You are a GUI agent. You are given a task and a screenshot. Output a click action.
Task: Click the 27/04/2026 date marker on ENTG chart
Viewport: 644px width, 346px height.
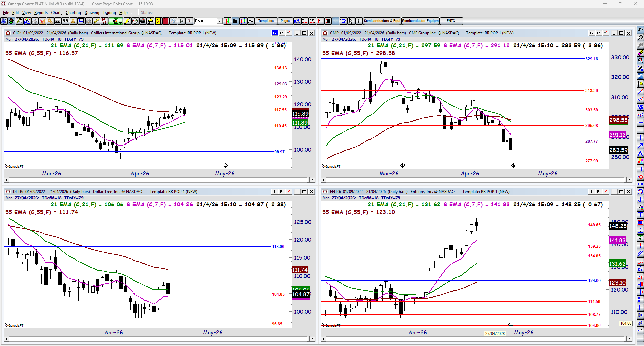[x=495, y=334]
